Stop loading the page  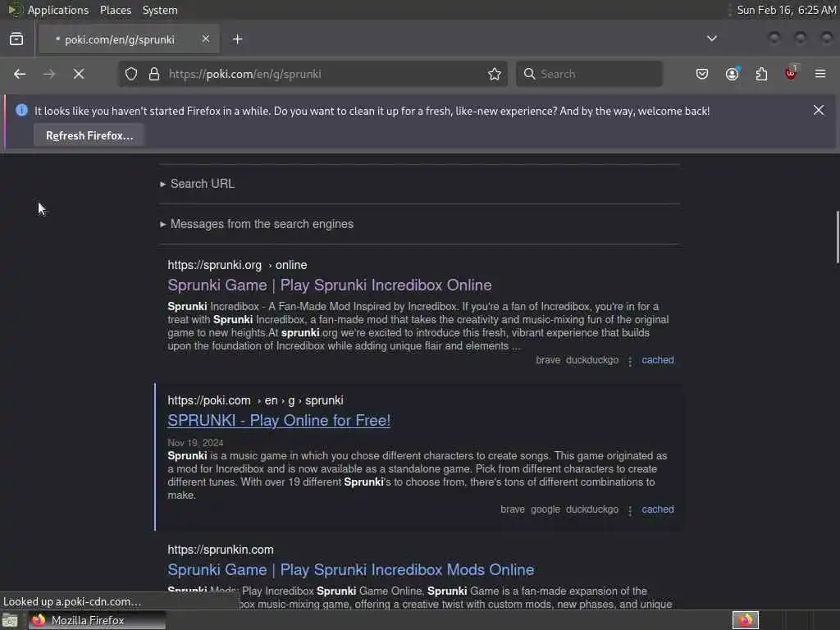point(79,74)
